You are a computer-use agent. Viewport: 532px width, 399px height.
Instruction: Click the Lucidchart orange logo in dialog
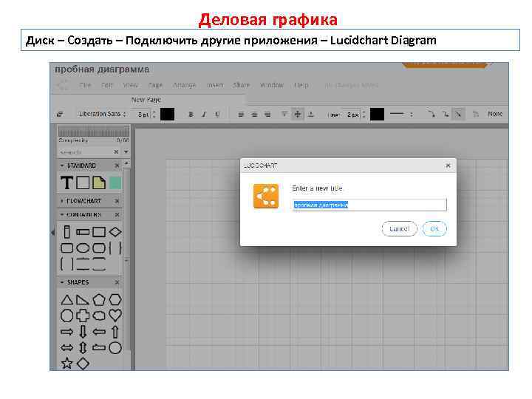click(x=266, y=196)
